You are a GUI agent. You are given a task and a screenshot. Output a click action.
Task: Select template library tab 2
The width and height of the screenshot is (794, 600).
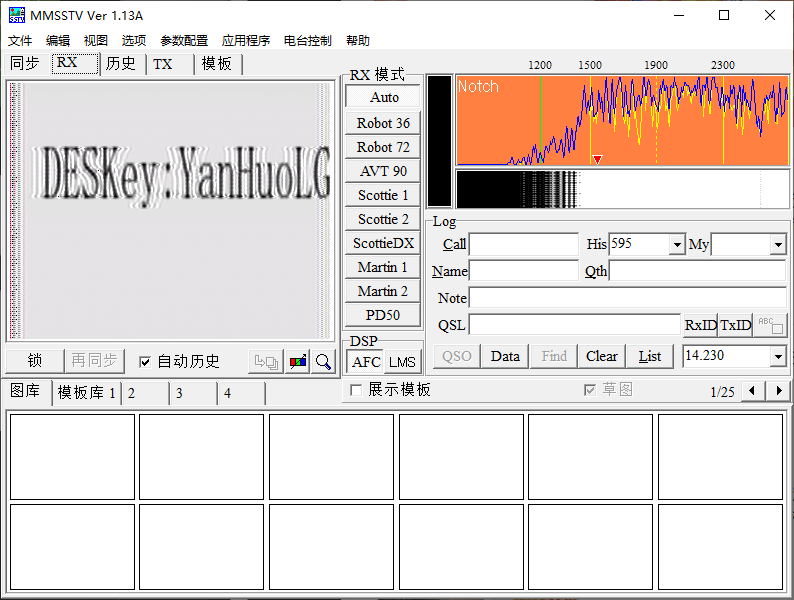tap(145, 393)
